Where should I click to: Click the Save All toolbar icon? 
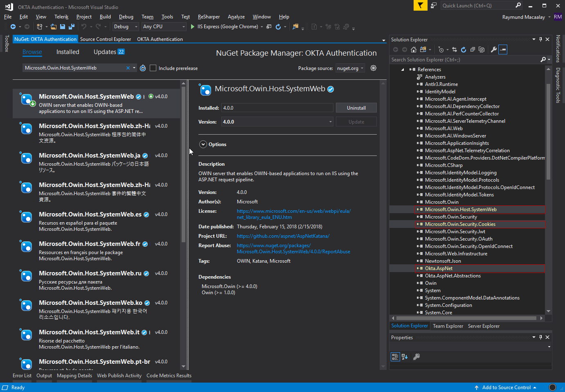point(72,27)
